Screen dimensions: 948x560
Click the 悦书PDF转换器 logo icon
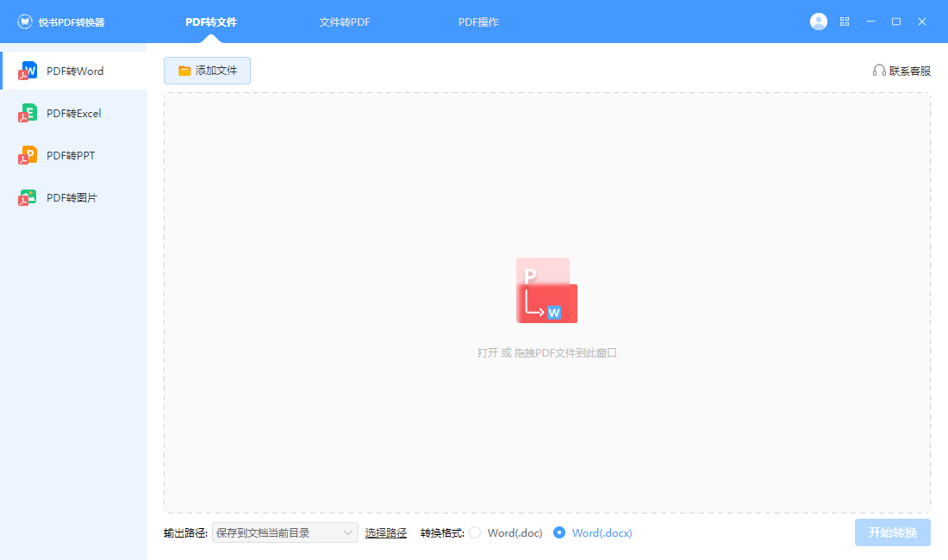(25, 21)
